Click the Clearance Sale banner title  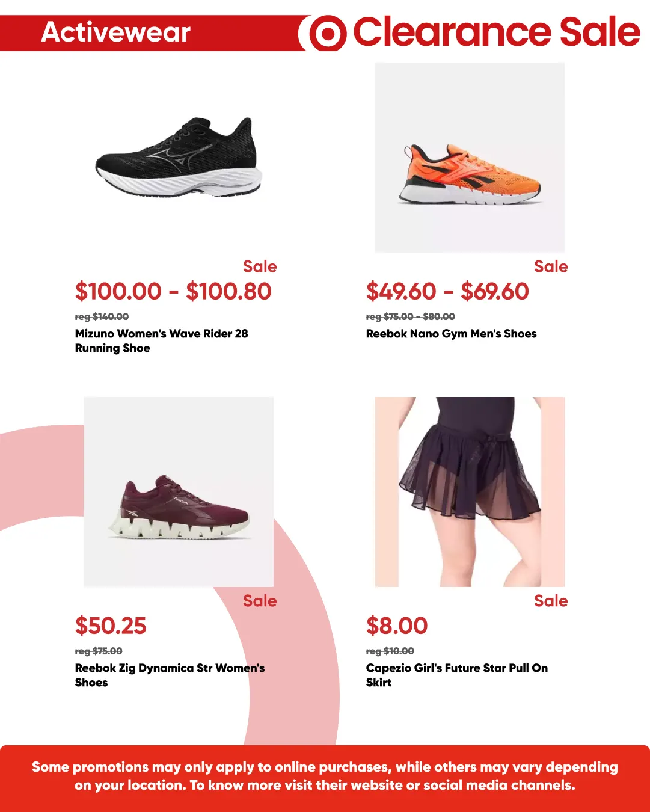click(x=496, y=32)
